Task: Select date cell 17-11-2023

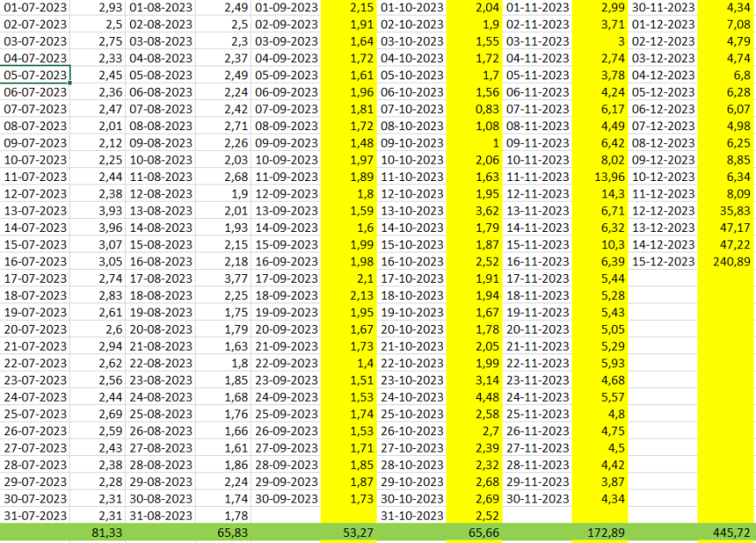Action: click(538, 278)
